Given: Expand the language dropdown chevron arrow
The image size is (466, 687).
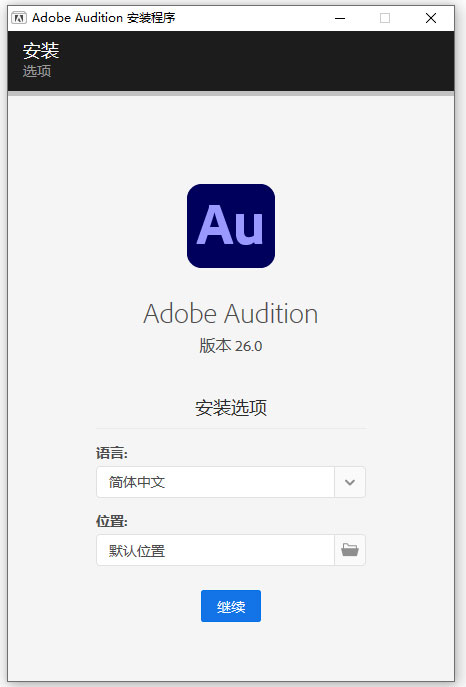Looking at the screenshot, I should pyautogui.click(x=350, y=482).
